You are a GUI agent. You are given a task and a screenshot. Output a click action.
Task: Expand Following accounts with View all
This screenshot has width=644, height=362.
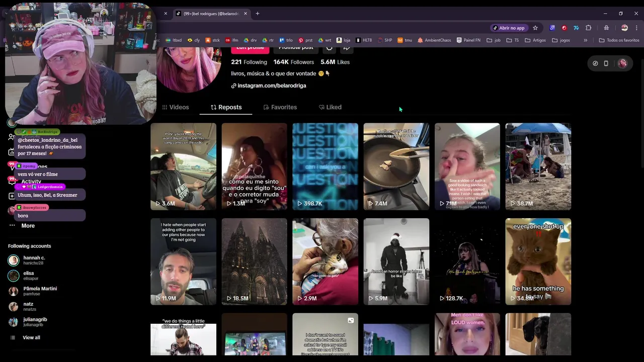click(x=31, y=337)
